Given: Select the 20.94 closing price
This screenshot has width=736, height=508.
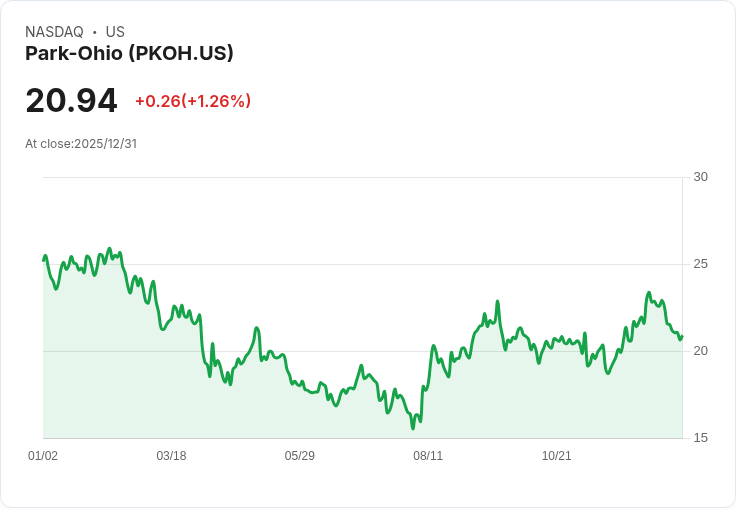Looking at the screenshot, I should 71,100.
